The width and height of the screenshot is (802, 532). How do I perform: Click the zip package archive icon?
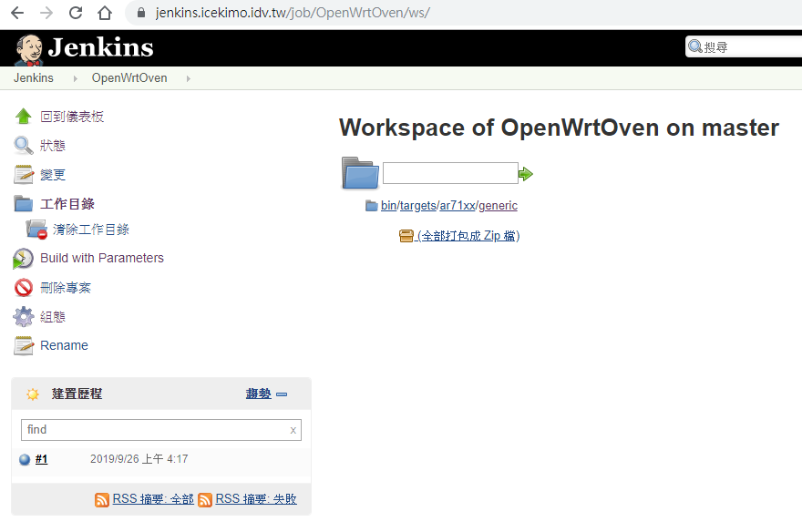coord(406,236)
